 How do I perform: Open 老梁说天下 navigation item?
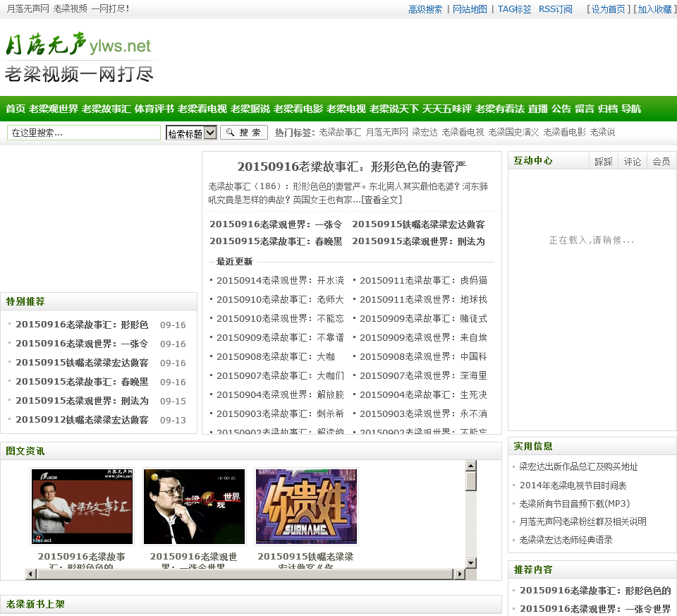pos(394,109)
